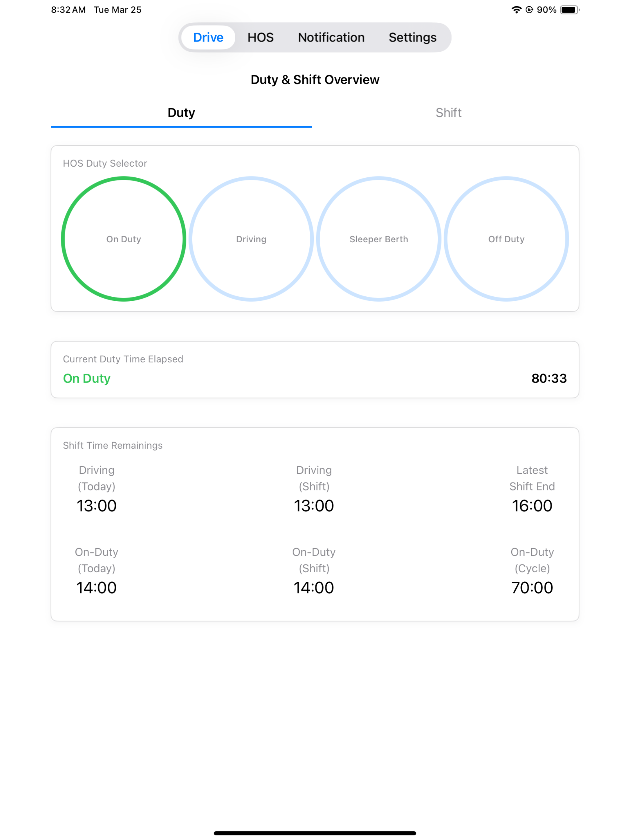Tap the Driving (Shift) 13:00 value

[x=314, y=505]
